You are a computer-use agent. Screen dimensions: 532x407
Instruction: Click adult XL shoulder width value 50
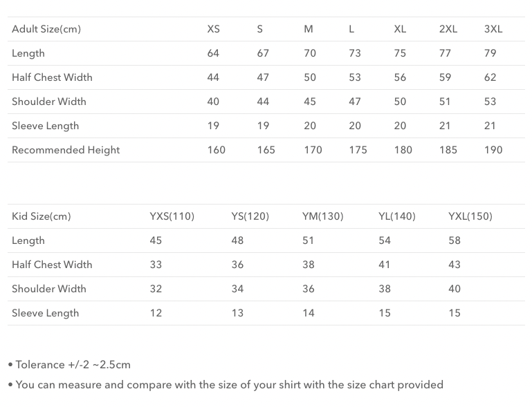click(400, 102)
